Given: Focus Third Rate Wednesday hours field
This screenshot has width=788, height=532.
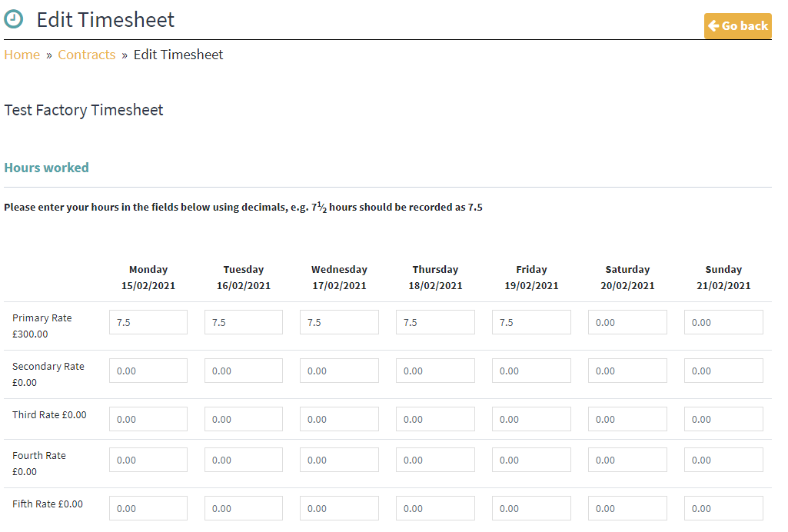Looking at the screenshot, I should point(339,419).
